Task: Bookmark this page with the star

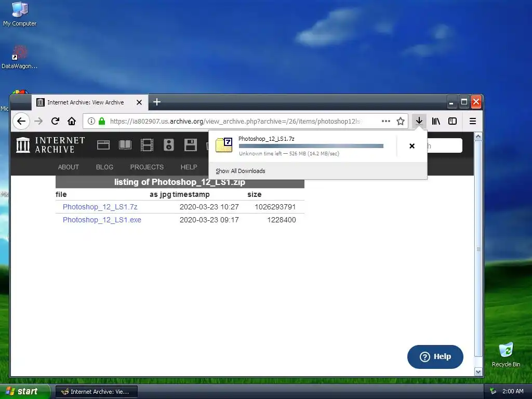Action: 401,121
